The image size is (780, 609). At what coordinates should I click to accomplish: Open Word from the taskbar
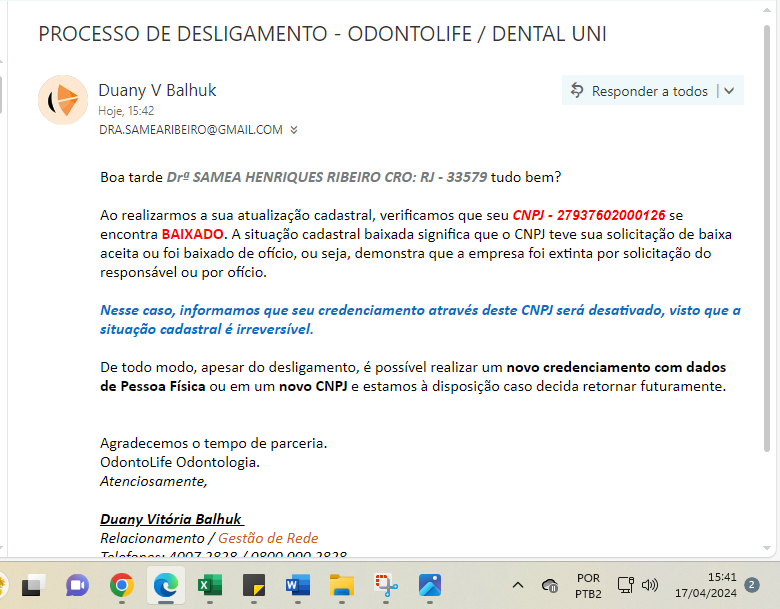[x=297, y=586]
